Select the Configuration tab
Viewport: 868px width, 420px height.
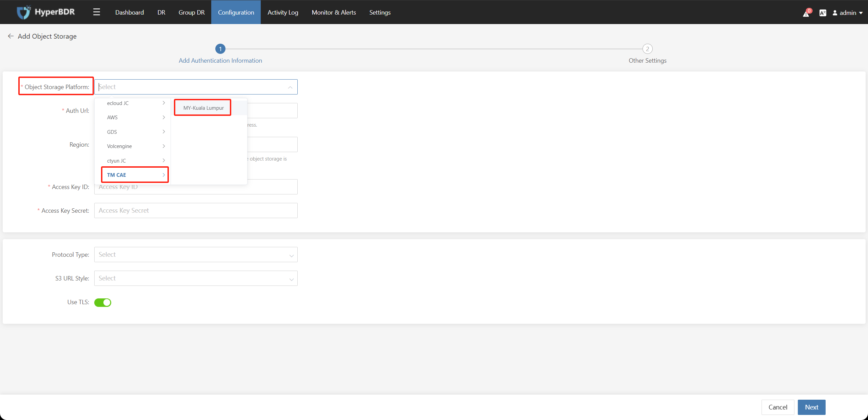coord(236,12)
